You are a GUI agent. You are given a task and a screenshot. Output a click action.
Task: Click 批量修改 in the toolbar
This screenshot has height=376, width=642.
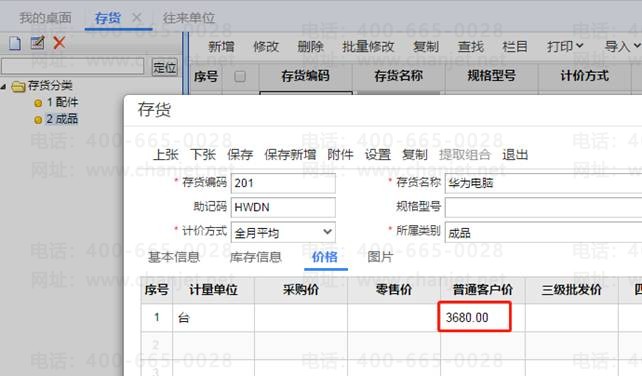368,47
